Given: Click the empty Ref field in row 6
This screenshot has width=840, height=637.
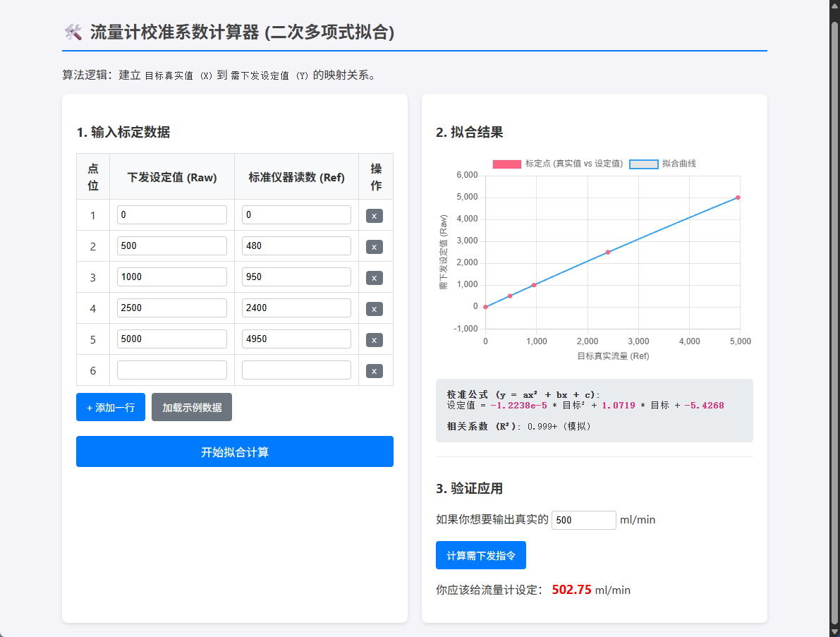Looking at the screenshot, I should [x=296, y=370].
